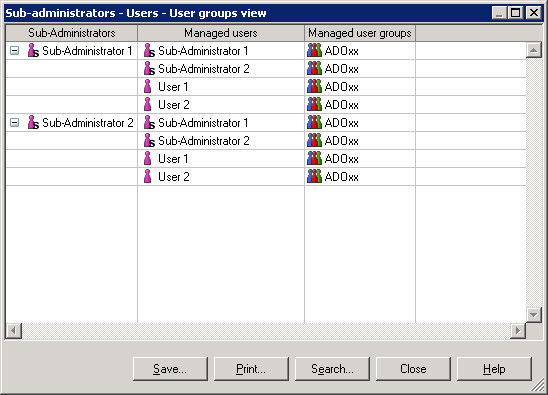
Task: Click the horizontal scrollbar right arrow
Action: pyautogui.click(x=518, y=330)
